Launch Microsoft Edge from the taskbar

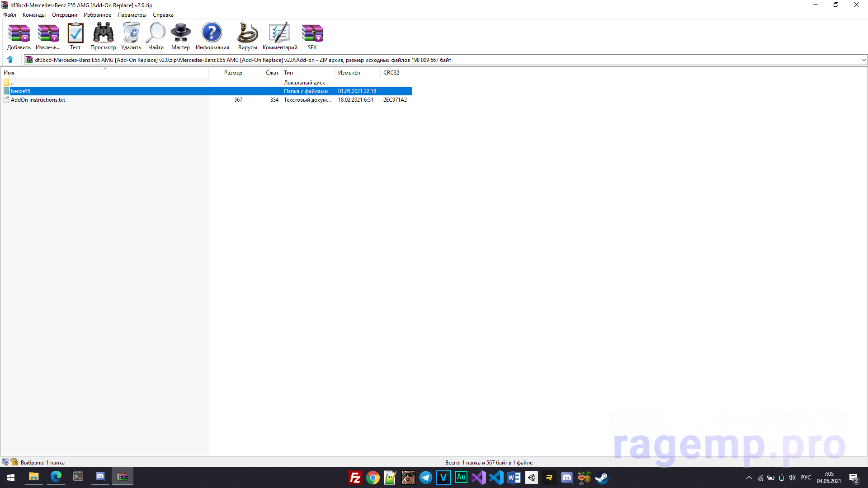click(56, 477)
